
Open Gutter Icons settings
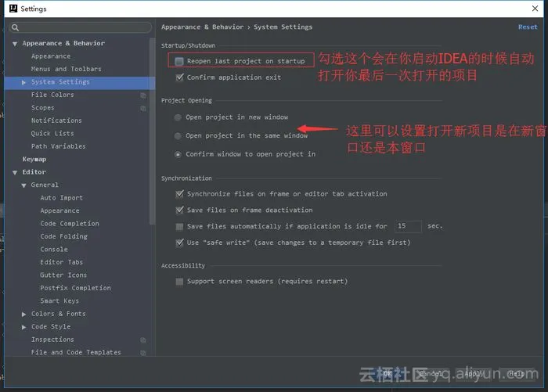pyautogui.click(x=63, y=275)
